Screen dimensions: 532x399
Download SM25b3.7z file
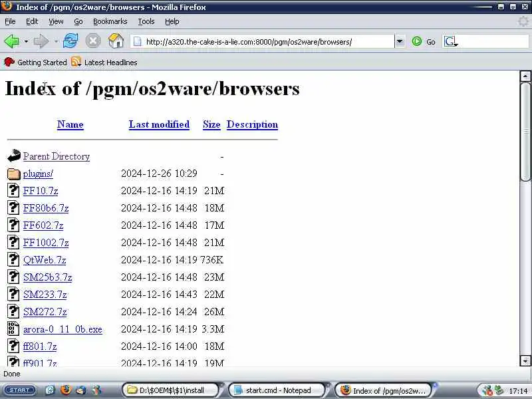(x=47, y=277)
